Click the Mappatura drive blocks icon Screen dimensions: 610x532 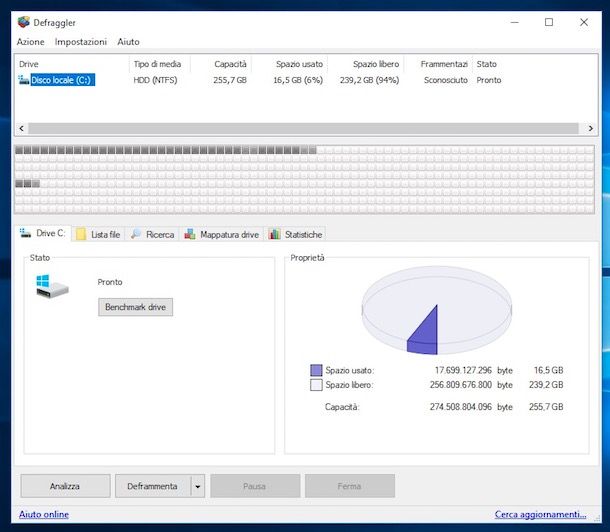click(x=190, y=234)
